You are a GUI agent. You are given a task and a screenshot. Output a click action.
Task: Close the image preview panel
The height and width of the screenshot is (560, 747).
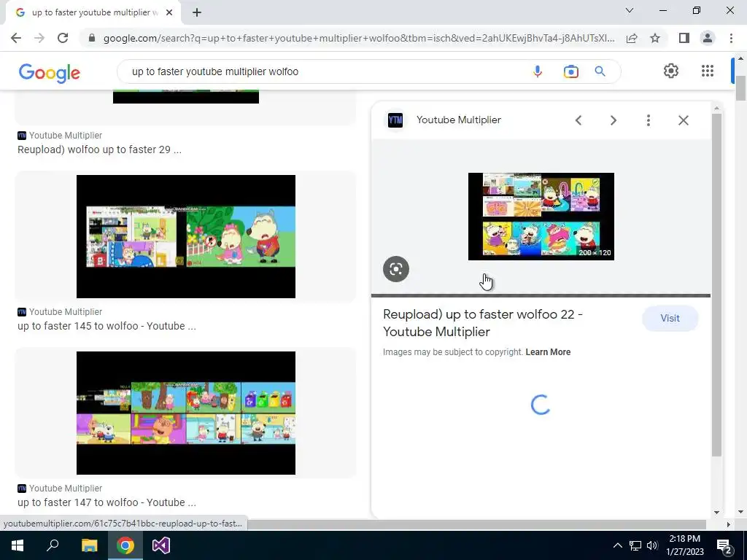pyautogui.click(x=683, y=120)
